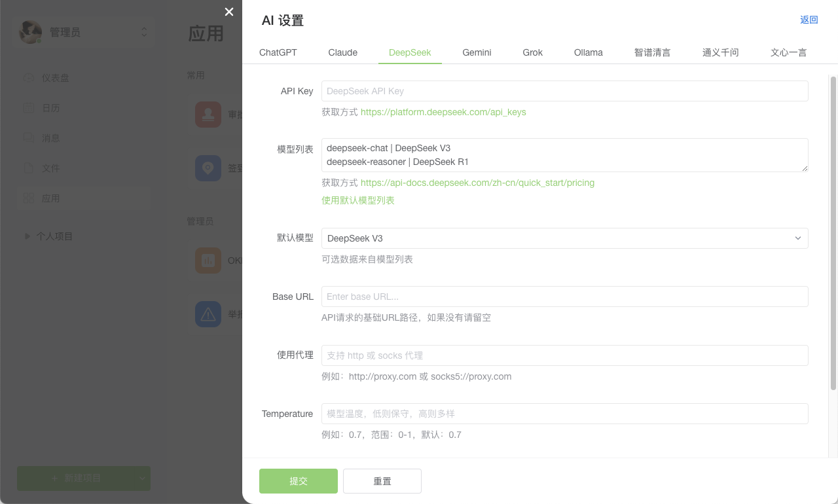Select 日历 in the sidebar
This screenshot has width=838, height=504.
51,108
